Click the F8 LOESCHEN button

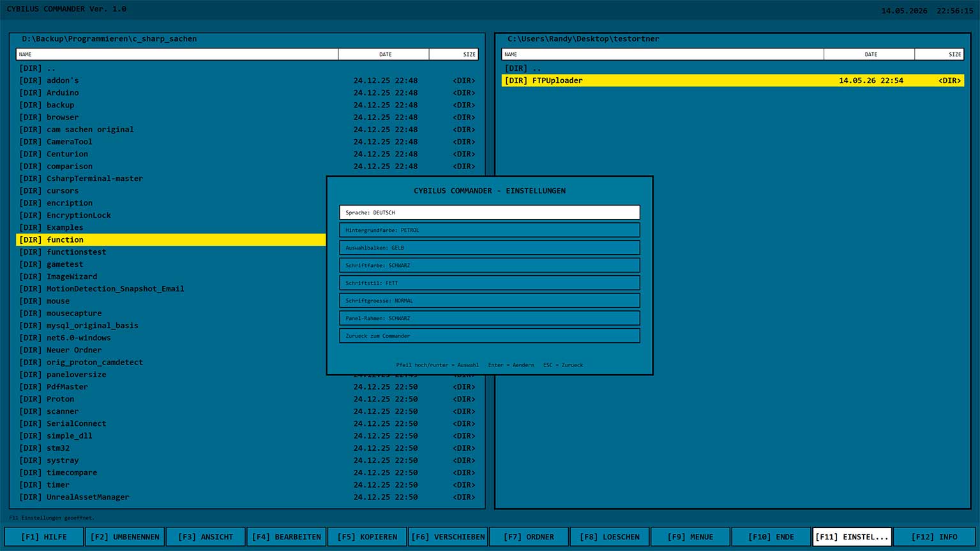point(610,537)
